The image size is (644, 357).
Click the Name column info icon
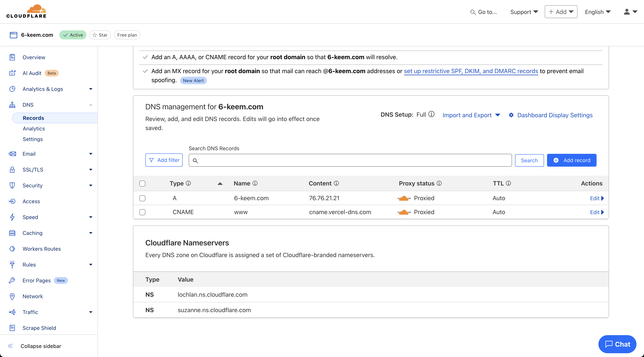pyautogui.click(x=255, y=183)
